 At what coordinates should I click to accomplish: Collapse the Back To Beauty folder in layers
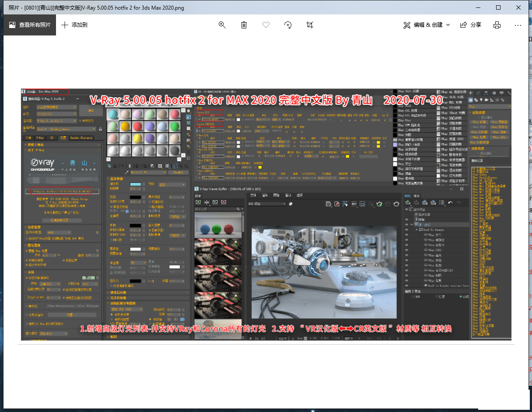click(x=416, y=230)
